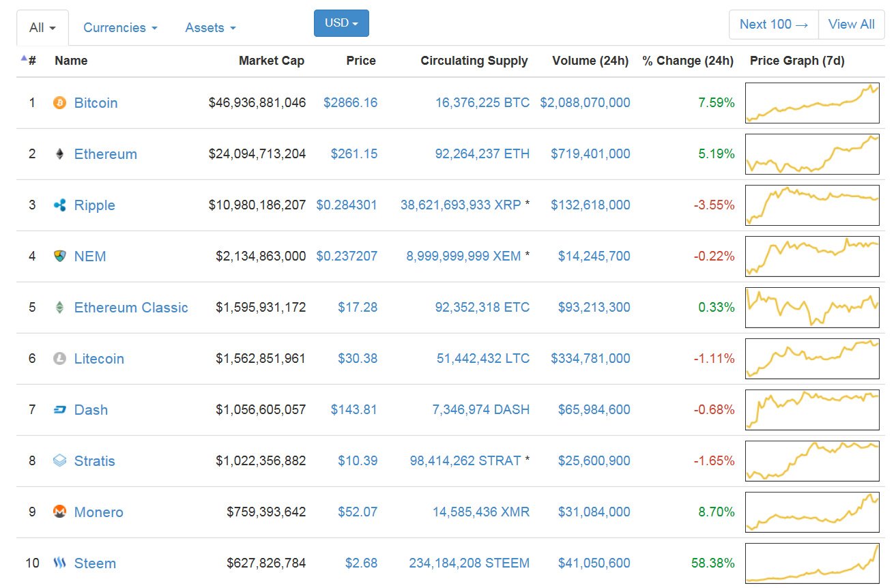Click the Steem logo icon
The width and height of the screenshot is (896, 588).
point(60,563)
